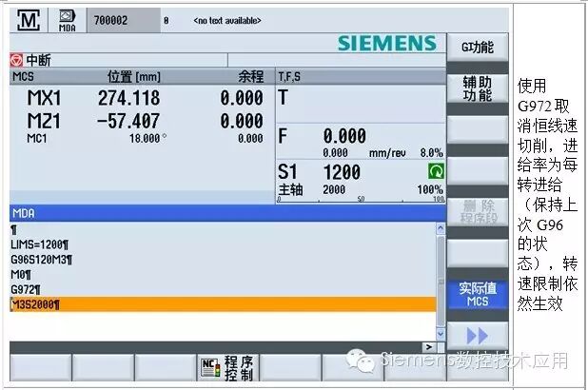The image size is (588, 390).
Task: Open the 辅助功能 softkey
Action: (x=478, y=88)
